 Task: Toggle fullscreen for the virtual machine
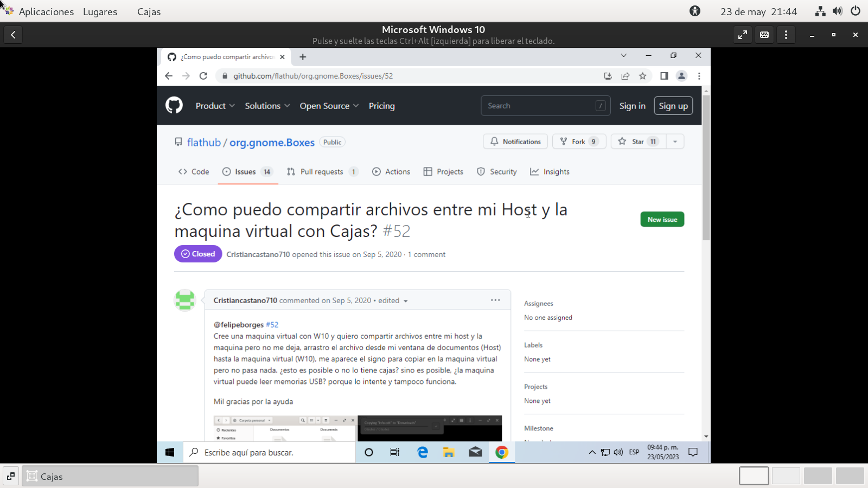pyautogui.click(x=743, y=35)
